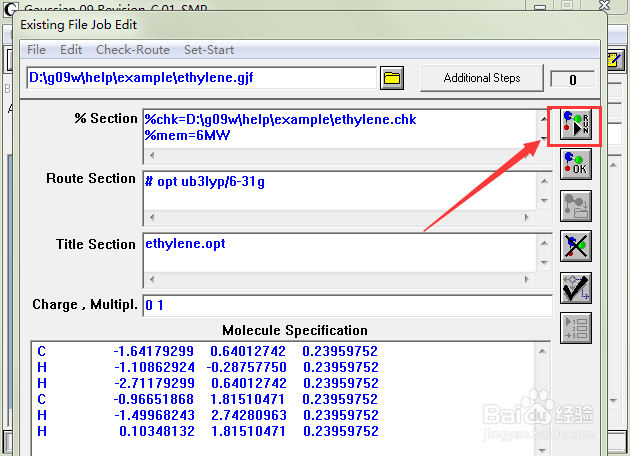
Task: Click down arrow of Route Section scrollbar
Action: [544, 200]
